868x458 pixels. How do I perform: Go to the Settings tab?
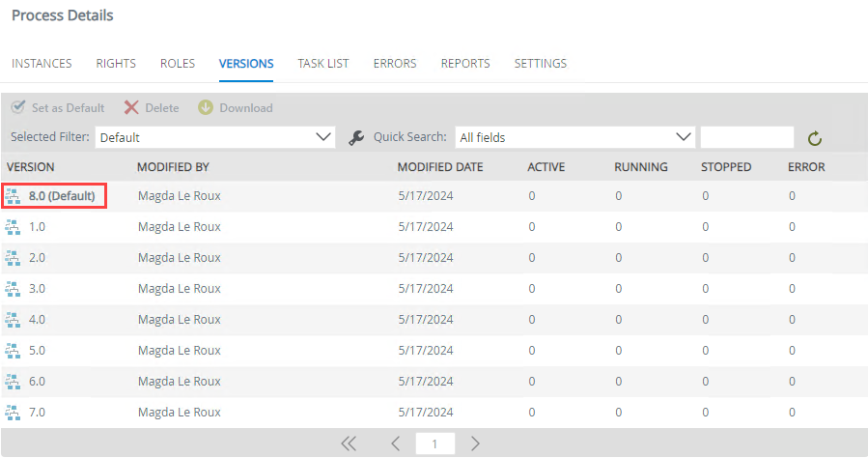(540, 64)
